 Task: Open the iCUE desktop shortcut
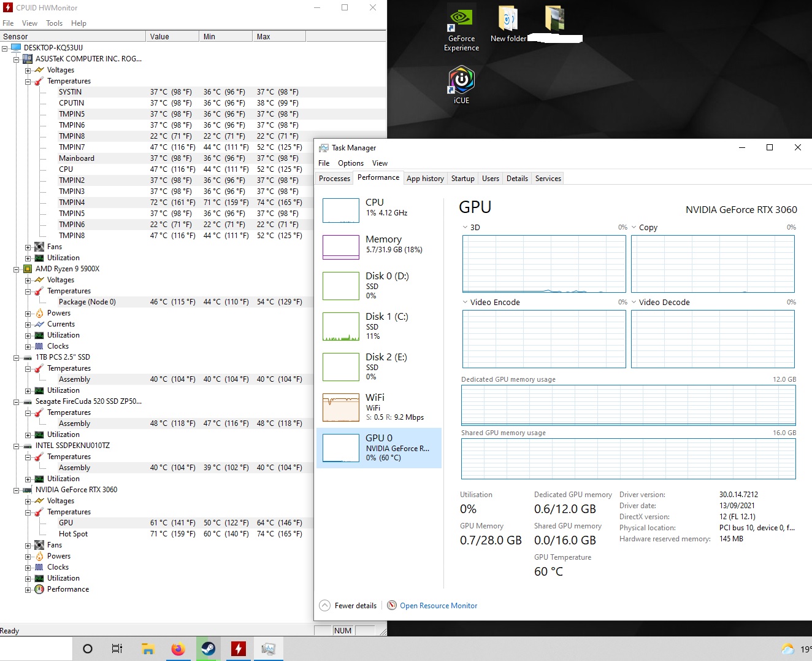(461, 85)
